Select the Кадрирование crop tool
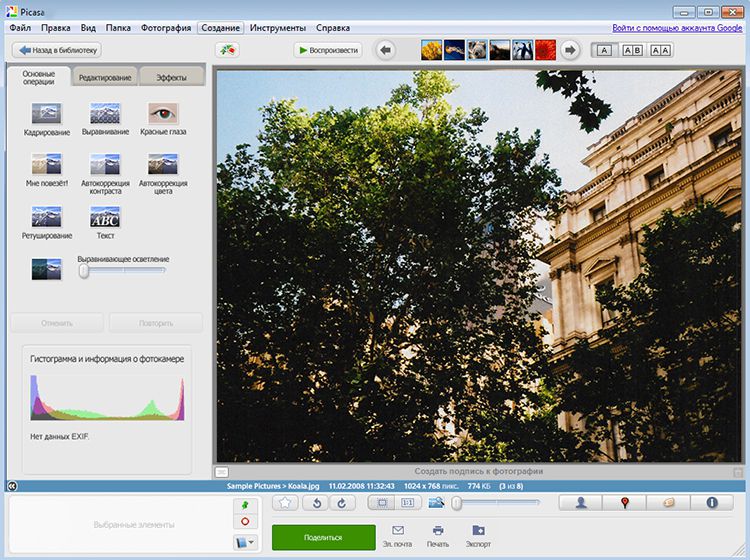The width and height of the screenshot is (750, 560). pos(46,114)
